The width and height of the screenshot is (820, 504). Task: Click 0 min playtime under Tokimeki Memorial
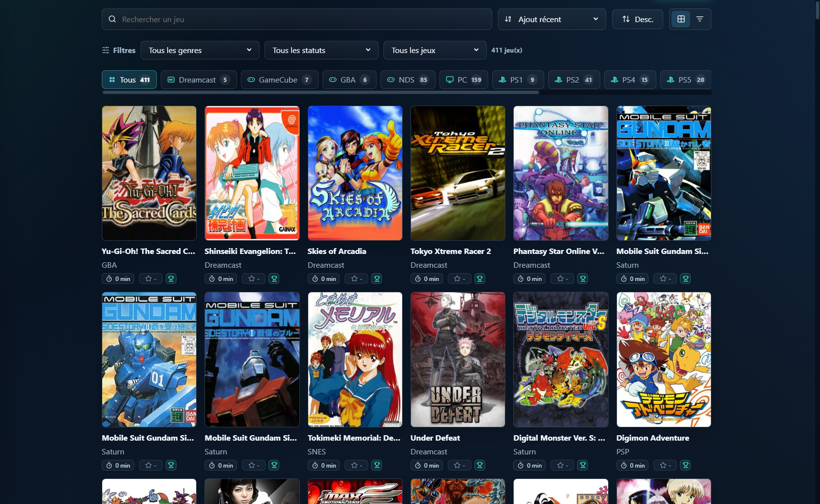point(324,465)
